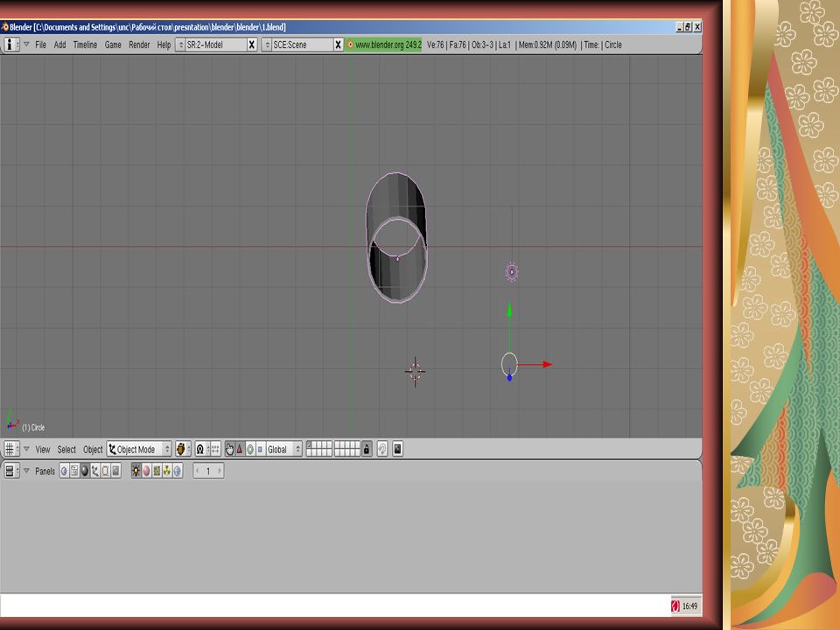Select the Radiosity buttons icon
Viewport: 840px width, 630px height.
167,471
